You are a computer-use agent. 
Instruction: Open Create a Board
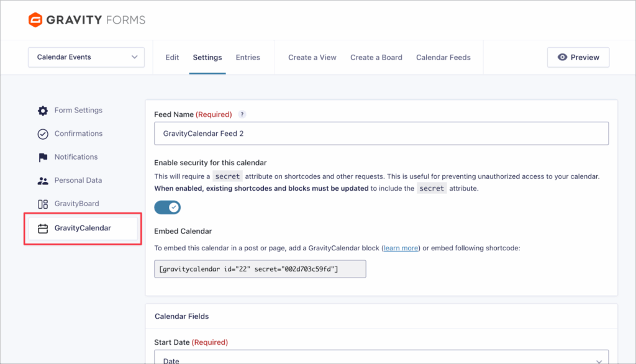376,57
